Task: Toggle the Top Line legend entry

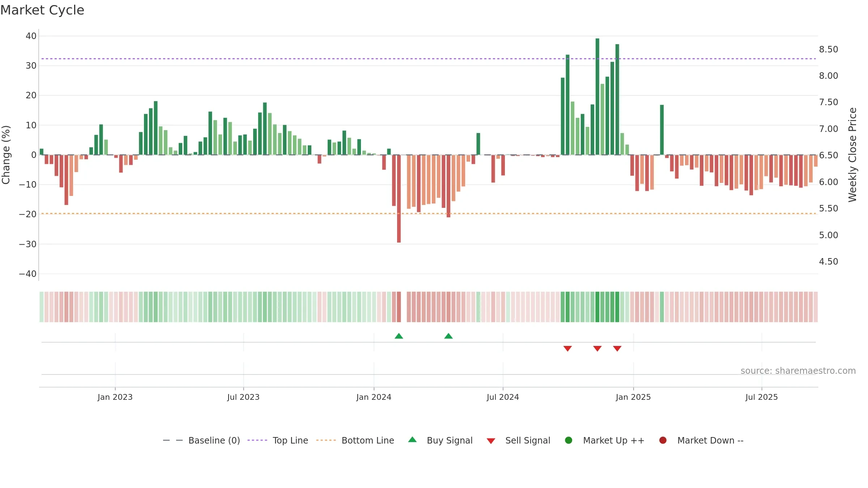Action: [x=278, y=440]
